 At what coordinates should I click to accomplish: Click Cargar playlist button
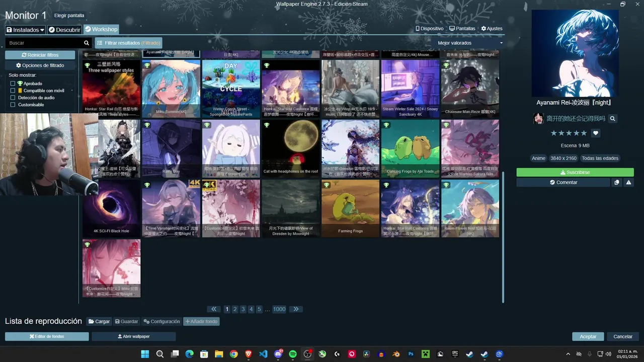click(99, 321)
